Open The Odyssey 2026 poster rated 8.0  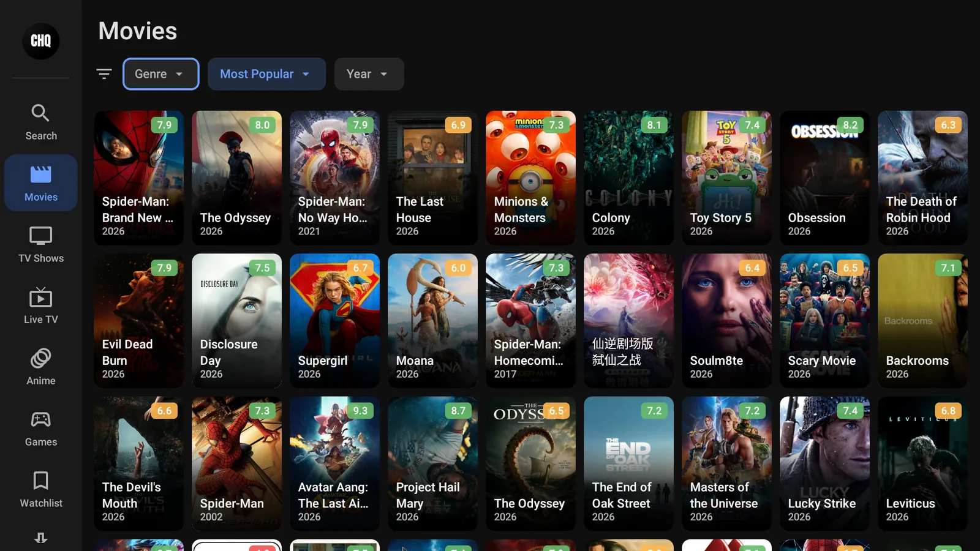237,178
